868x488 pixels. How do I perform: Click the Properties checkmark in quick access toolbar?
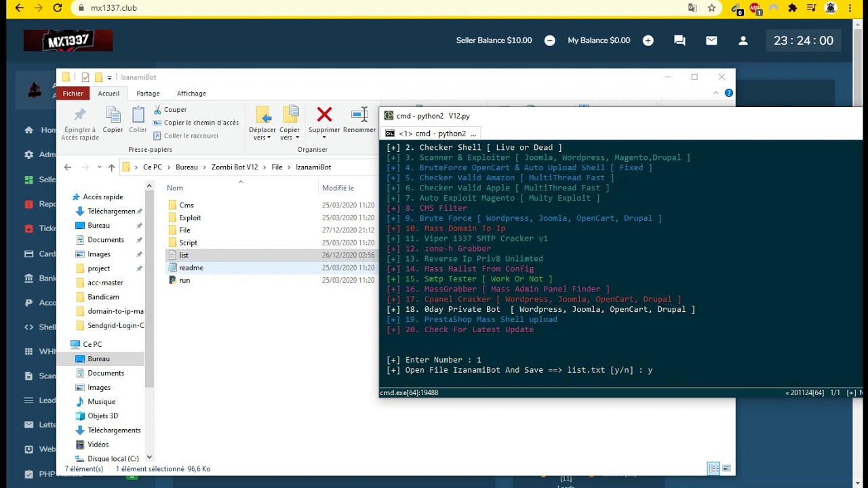tap(85, 77)
